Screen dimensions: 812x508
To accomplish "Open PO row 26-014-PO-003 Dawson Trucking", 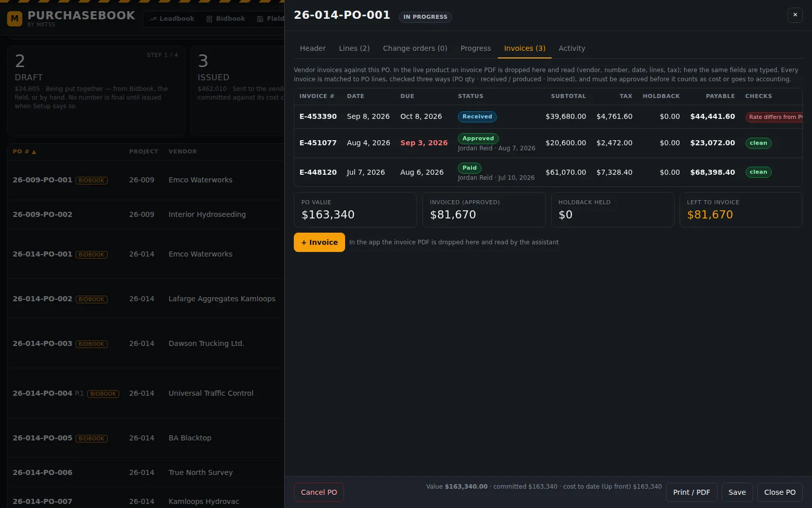I will coord(146,343).
